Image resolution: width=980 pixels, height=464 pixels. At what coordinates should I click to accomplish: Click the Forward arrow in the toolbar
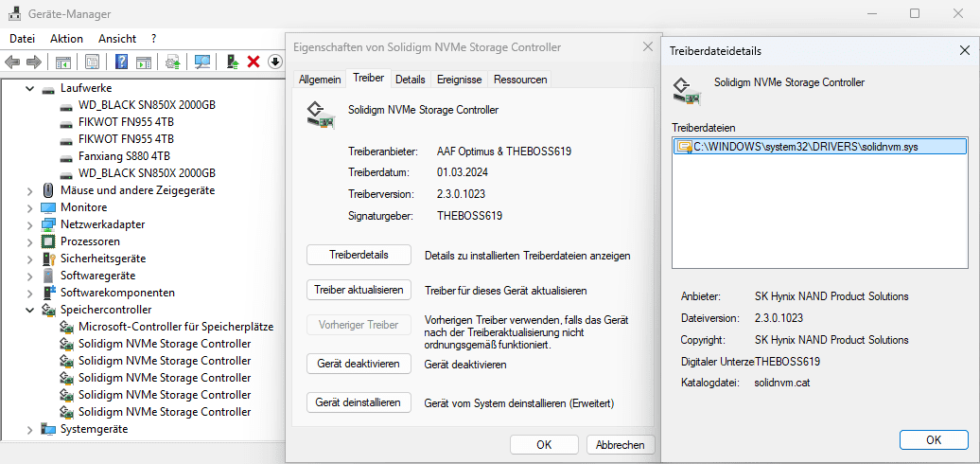click(33, 62)
